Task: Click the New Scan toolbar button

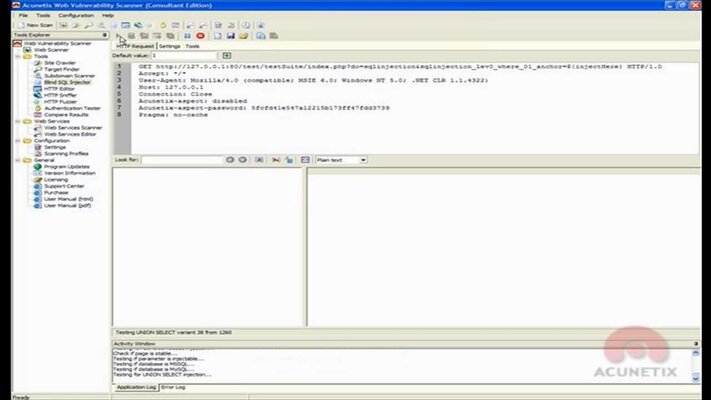Action: pos(35,25)
